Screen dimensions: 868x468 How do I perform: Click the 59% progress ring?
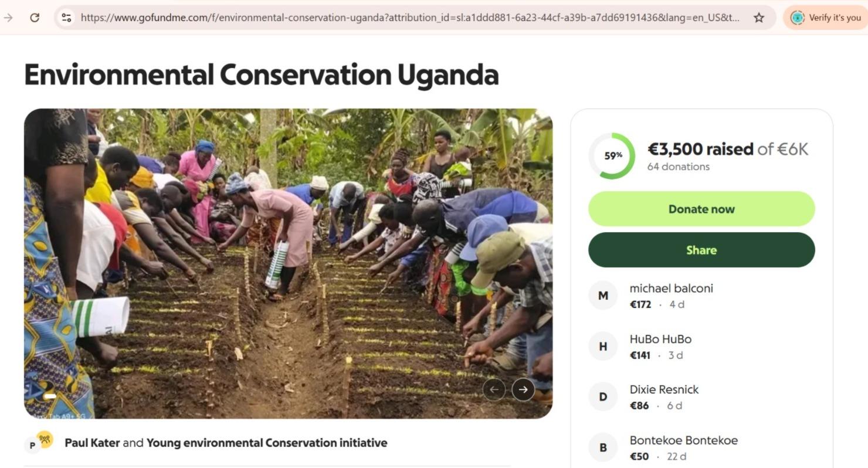click(x=612, y=156)
